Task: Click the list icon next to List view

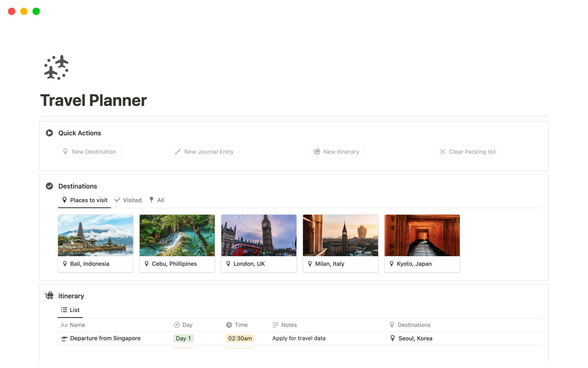Action: 63,310
